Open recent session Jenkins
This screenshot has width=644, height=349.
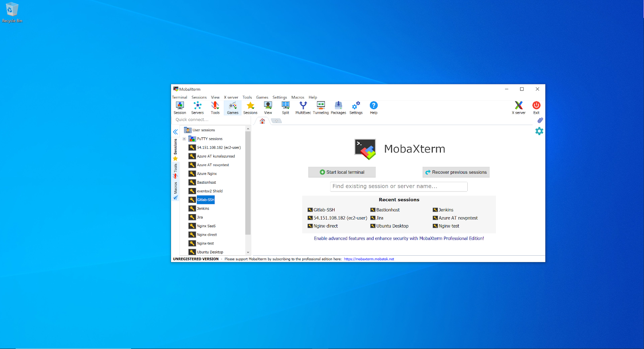443,210
